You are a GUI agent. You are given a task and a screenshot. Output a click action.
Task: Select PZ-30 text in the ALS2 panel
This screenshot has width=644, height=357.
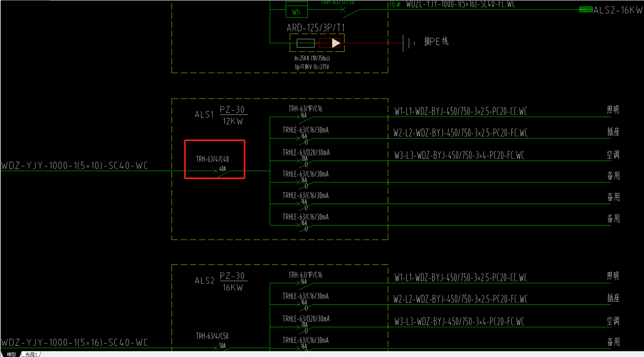coord(232,276)
